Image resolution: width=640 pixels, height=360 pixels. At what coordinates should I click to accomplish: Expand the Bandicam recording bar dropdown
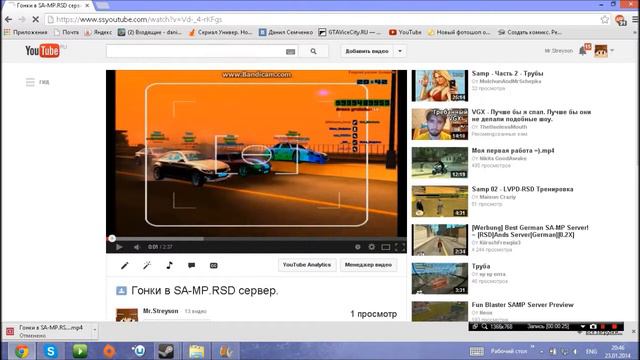[x=583, y=327]
